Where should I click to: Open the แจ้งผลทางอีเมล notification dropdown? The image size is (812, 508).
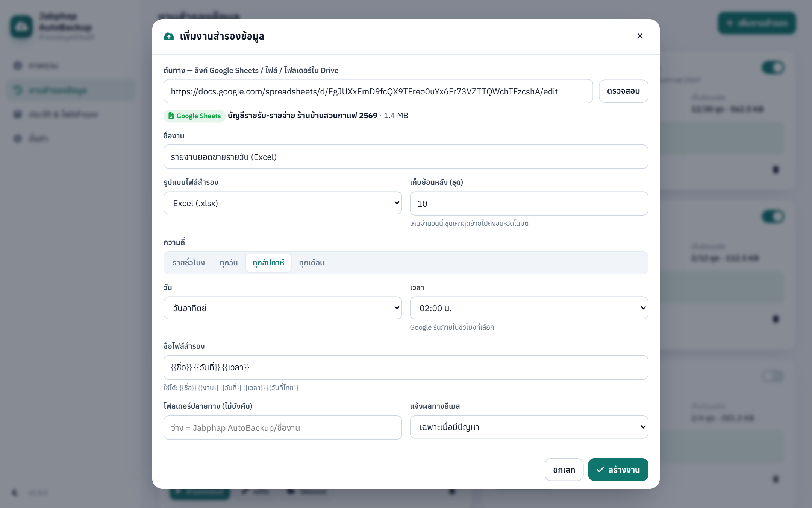529,427
